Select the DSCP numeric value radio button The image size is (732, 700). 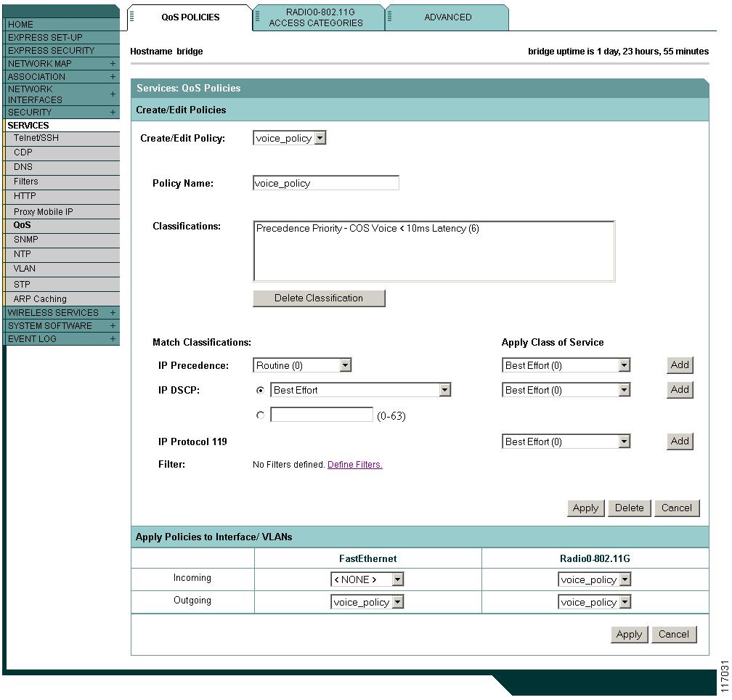coord(261,415)
